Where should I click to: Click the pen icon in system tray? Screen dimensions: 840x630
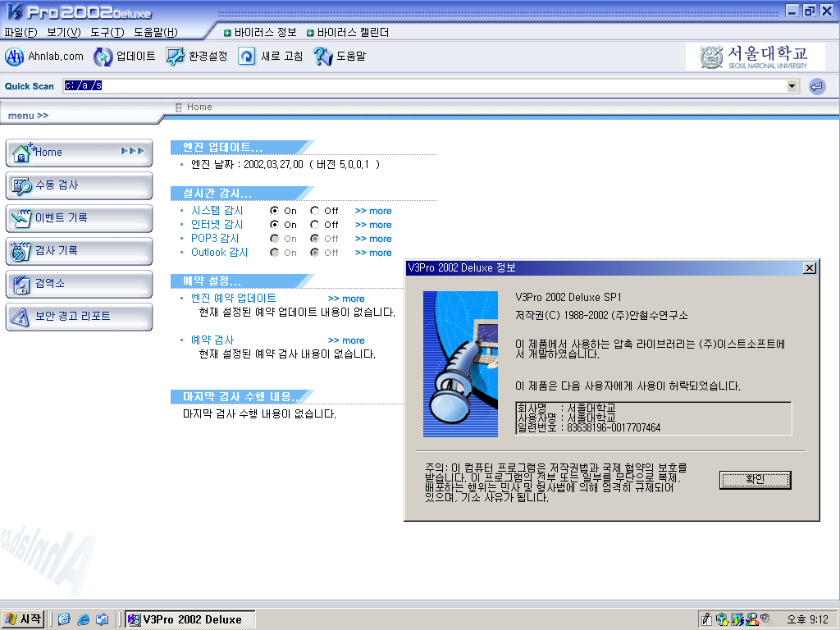pyautogui.click(x=706, y=619)
